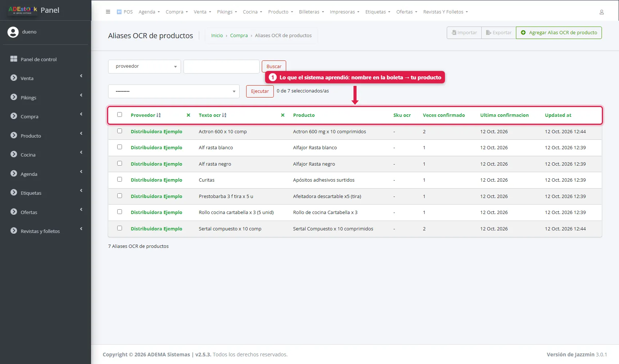619x364 pixels.
Task: Click the Ejecutar button
Action: pos(260,91)
